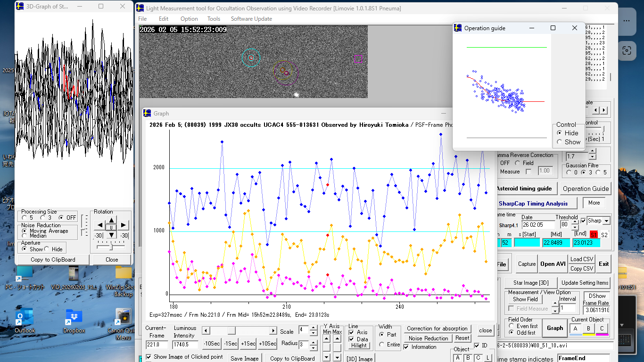
Task: Decrease the Threshold value with down stepper
Action: [574, 228]
